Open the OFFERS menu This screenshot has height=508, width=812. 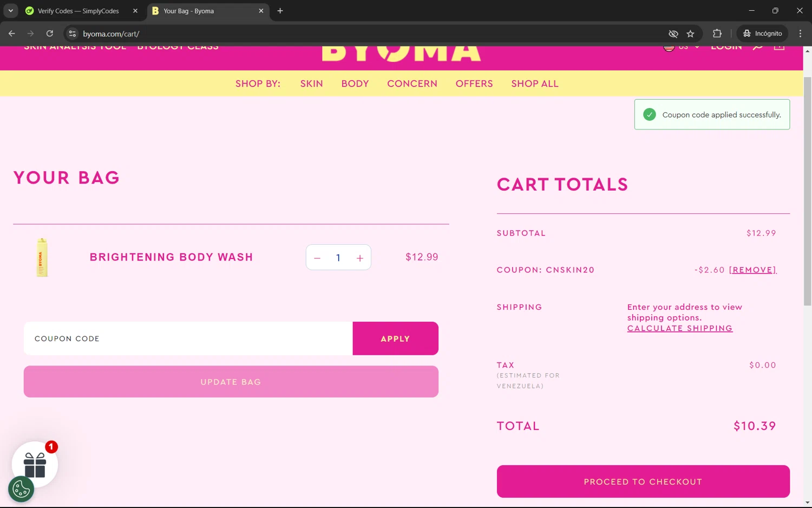474,83
